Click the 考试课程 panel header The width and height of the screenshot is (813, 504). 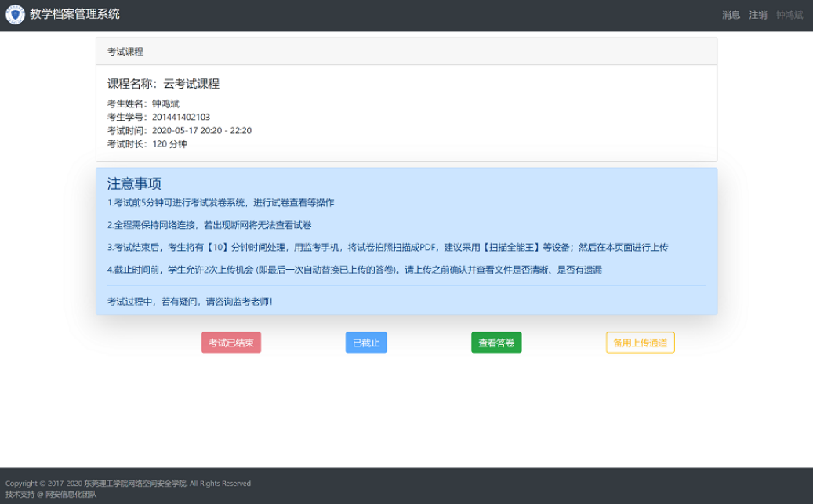[120, 50]
